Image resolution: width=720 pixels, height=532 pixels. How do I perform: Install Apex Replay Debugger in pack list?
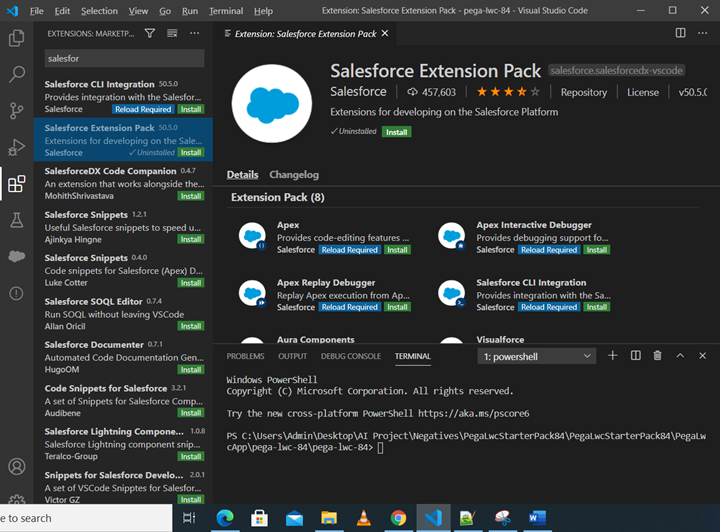[397, 307]
